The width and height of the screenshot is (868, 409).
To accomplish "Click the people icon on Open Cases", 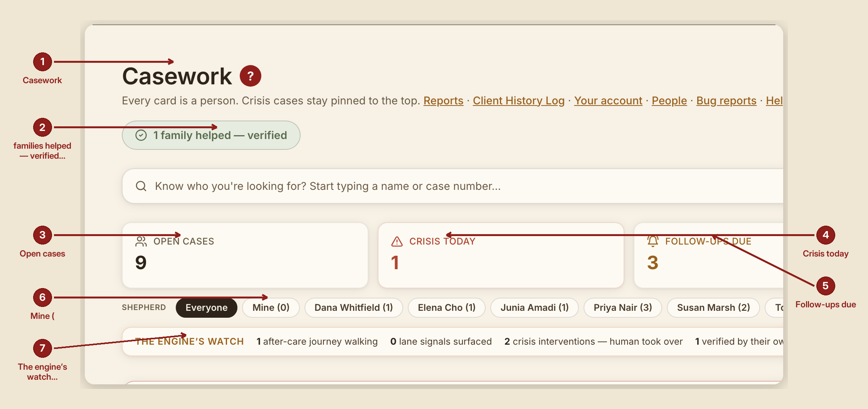I will 141,241.
